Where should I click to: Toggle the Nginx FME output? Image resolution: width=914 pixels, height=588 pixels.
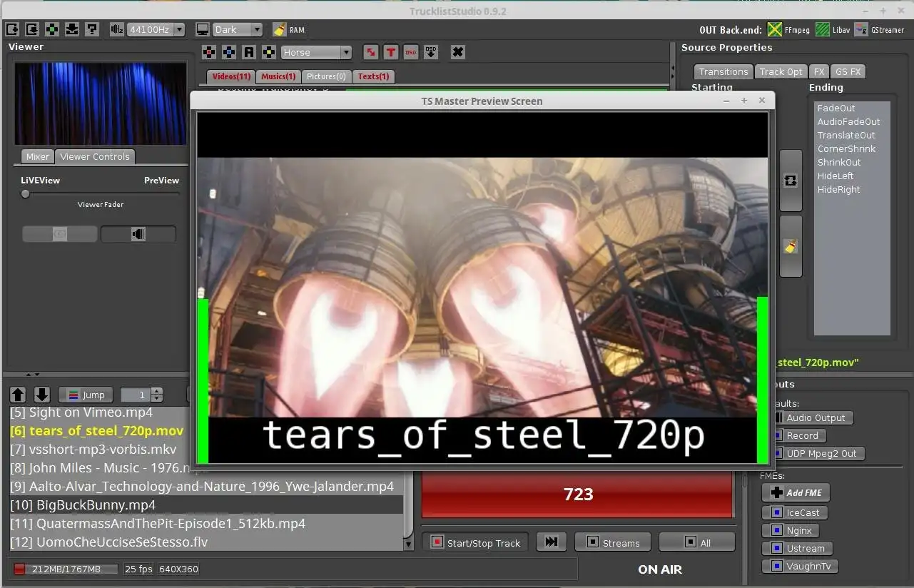click(791, 530)
